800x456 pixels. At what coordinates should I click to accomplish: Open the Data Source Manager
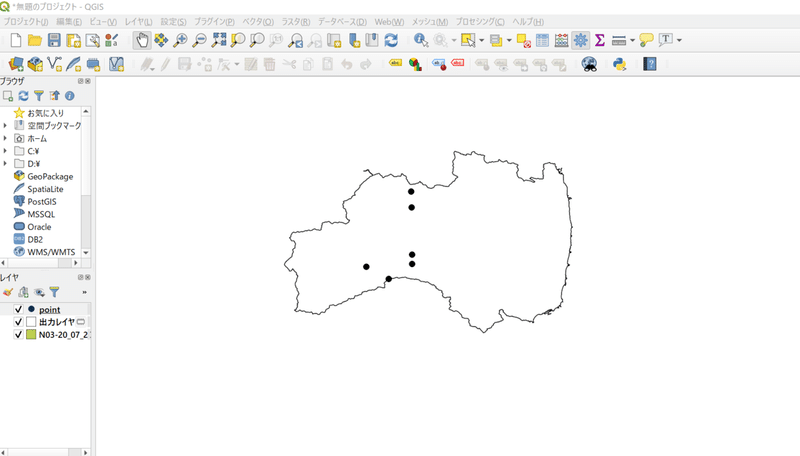click(16, 64)
